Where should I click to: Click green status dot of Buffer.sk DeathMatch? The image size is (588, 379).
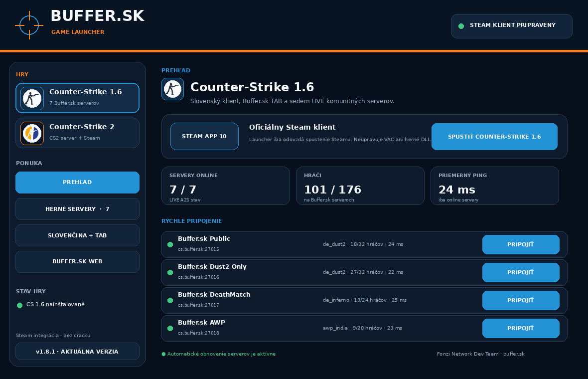[x=170, y=300]
